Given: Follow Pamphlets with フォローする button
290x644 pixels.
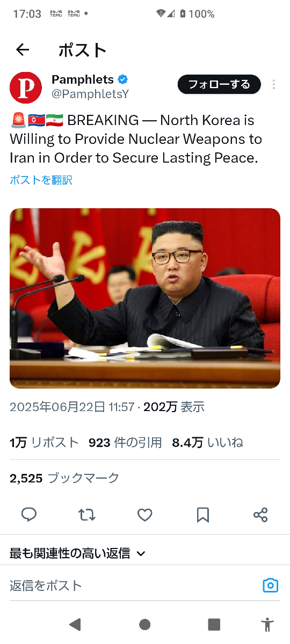Looking at the screenshot, I should click(x=219, y=84).
